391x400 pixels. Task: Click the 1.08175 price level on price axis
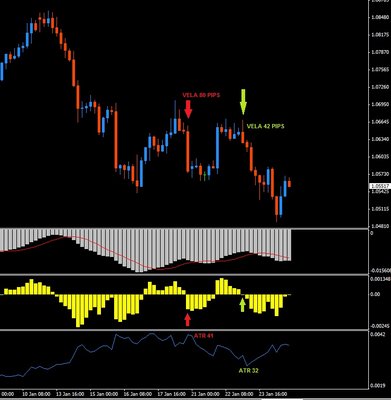pos(380,35)
